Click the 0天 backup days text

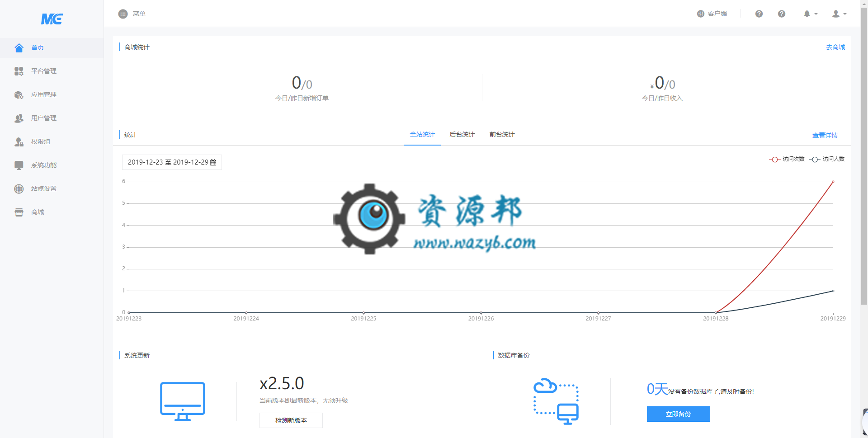[657, 389]
